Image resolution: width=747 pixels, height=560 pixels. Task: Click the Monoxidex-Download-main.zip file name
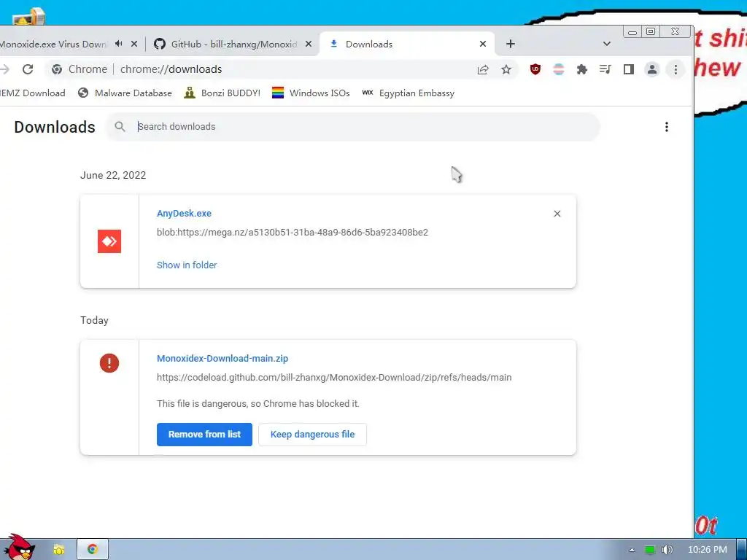tap(222, 359)
